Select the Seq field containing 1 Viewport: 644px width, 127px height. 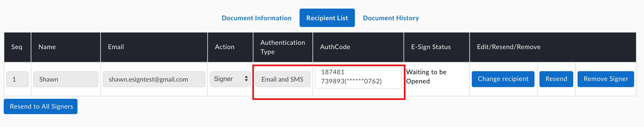click(18, 79)
